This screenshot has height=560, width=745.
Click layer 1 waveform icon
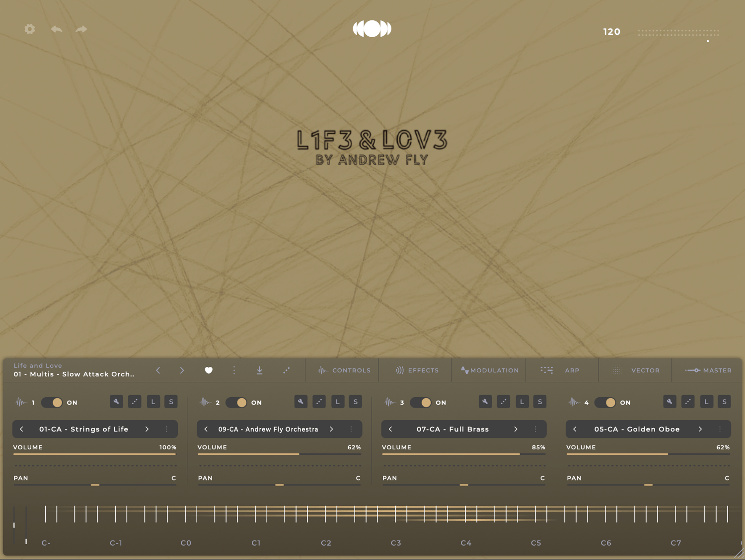coord(21,402)
